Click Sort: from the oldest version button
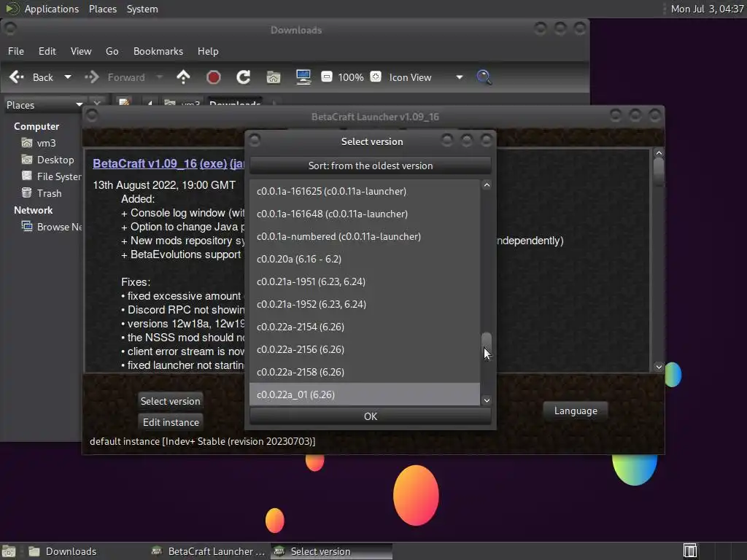Image resolution: width=747 pixels, height=560 pixels. 370,166
